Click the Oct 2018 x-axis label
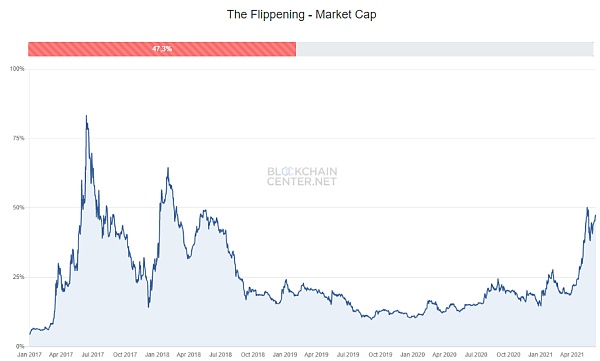Viewport: 600px width, 361px height. (x=253, y=355)
